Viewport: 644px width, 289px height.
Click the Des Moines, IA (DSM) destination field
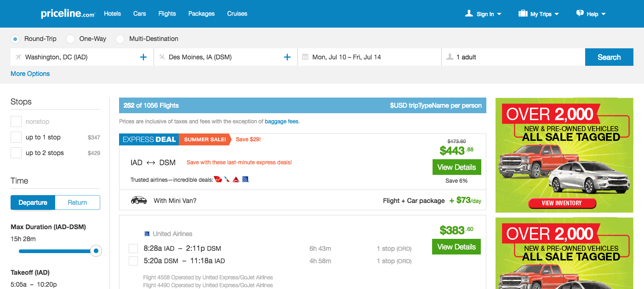pyautogui.click(x=226, y=57)
